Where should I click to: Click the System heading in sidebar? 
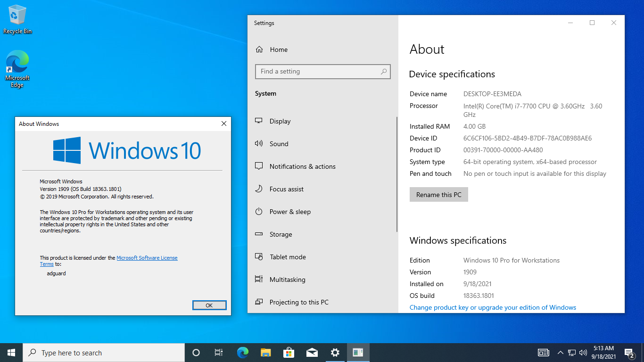tap(265, 93)
